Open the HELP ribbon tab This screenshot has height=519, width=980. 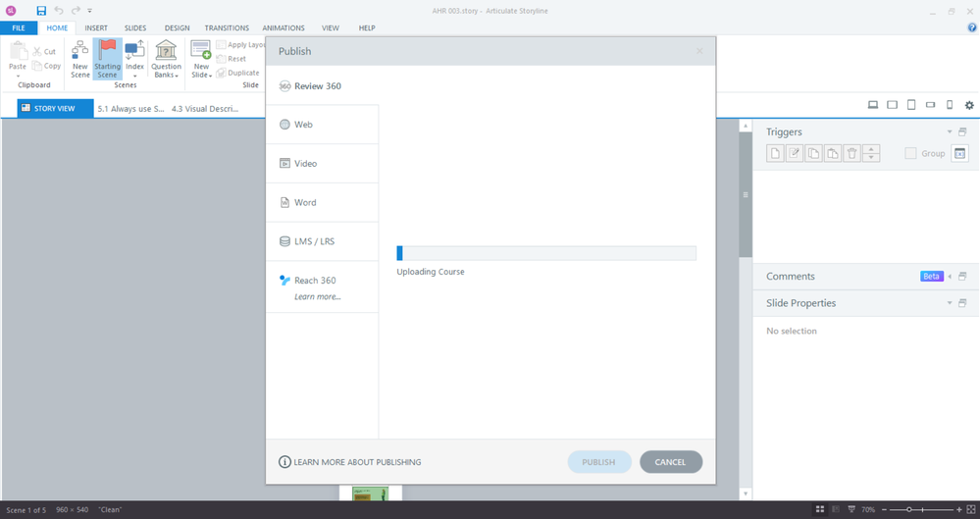click(x=367, y=28)
